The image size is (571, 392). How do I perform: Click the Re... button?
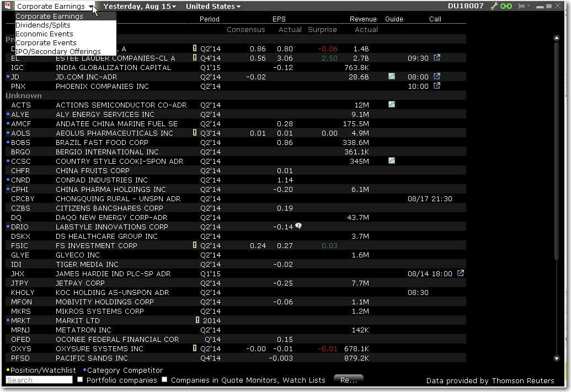pyautogui.click(x=349, y=380)
